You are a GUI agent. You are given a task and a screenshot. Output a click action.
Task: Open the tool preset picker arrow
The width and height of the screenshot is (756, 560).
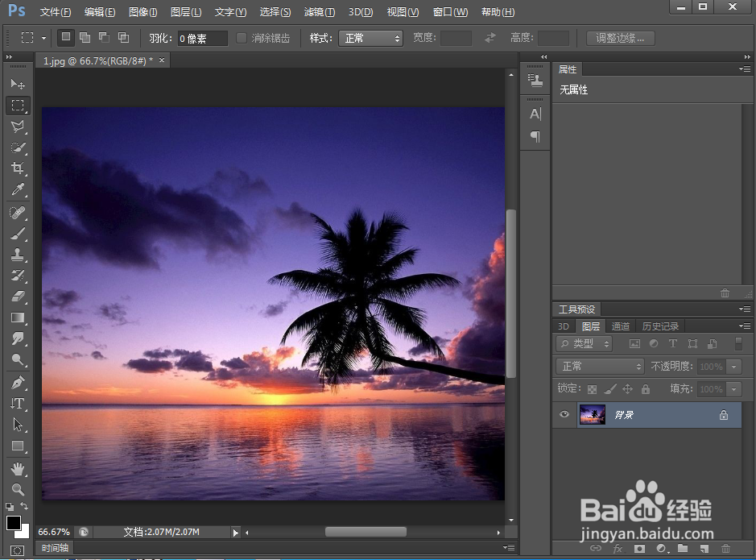pyautogui.click(x=43, y=38)
